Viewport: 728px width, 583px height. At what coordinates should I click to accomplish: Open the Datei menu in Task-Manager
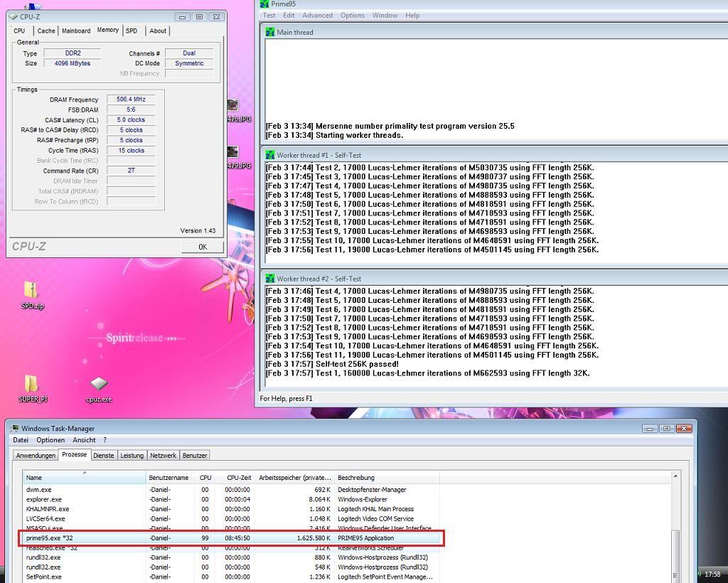pyautogui.click(x=21, y=439)
